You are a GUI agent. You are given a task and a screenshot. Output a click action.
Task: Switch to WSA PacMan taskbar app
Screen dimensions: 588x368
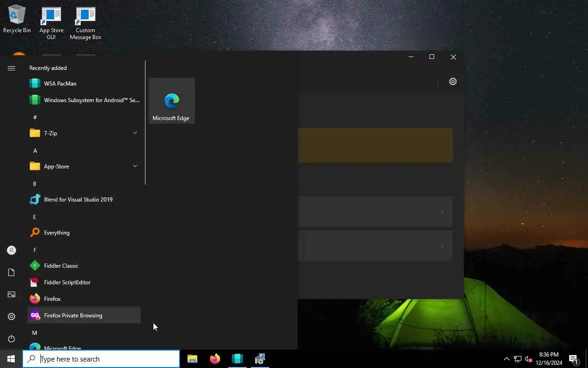click(237, 359)
